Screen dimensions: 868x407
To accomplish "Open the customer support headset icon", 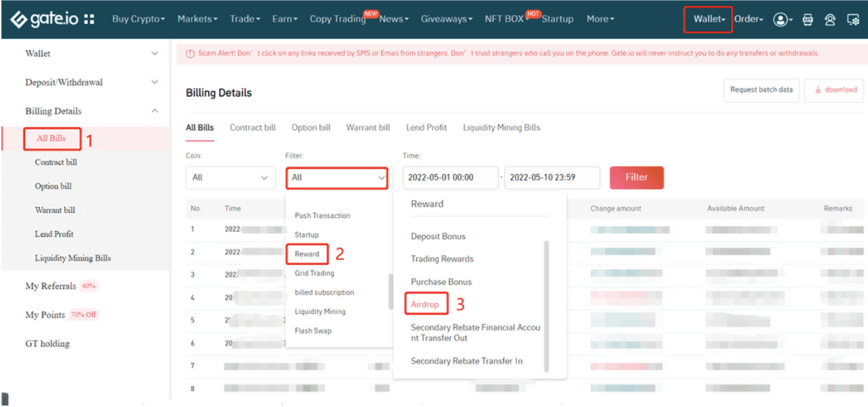I will pos(830,19).
